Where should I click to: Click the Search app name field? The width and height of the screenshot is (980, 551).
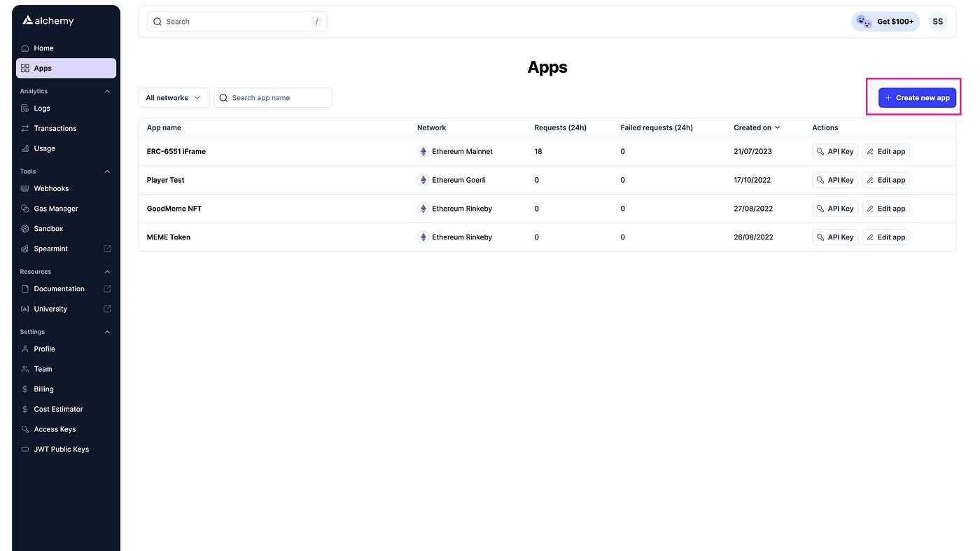(272, 98)
